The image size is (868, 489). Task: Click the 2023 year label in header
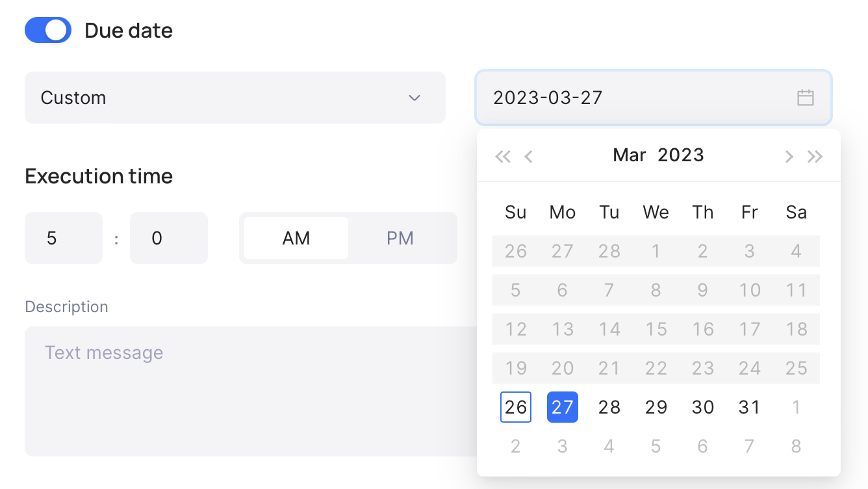click(x=680, y=155)
